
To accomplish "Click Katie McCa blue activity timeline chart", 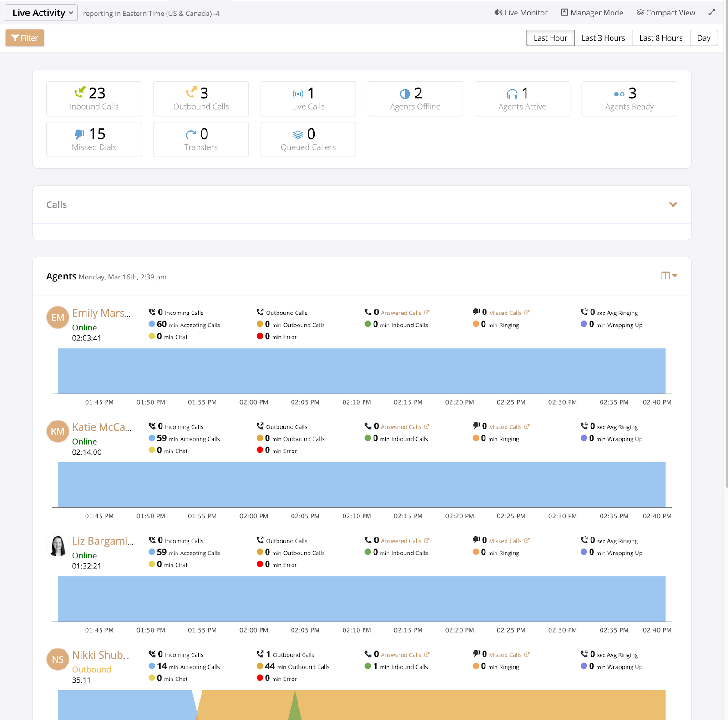I will point(362,485).
